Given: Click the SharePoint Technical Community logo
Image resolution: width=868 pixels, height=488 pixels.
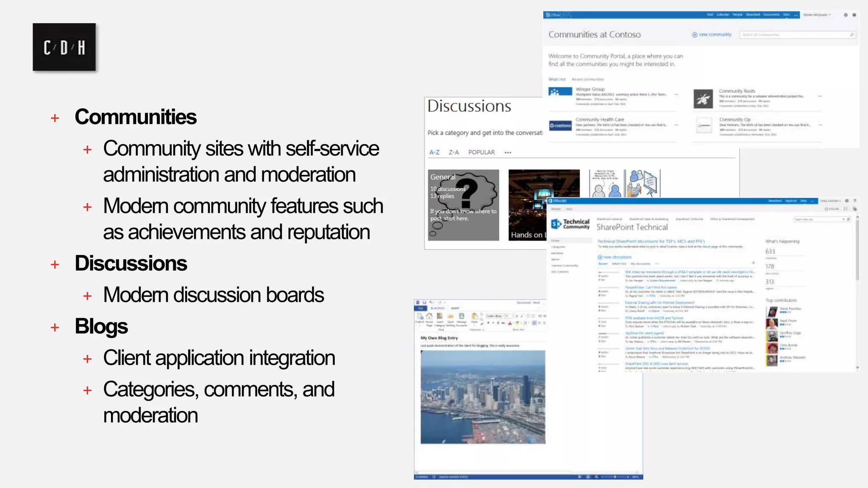Looking at the screenshot, I should 570,224.
